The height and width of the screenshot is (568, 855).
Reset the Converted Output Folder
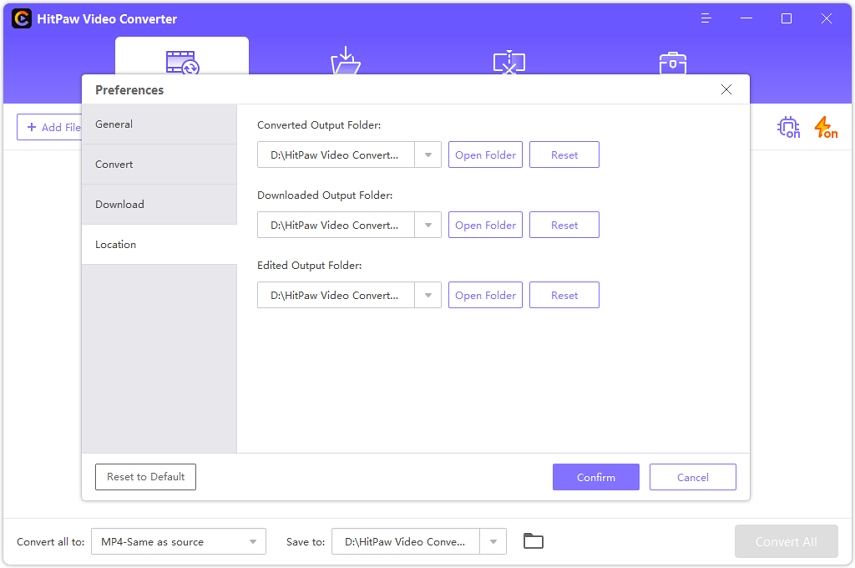coord(564,155)
